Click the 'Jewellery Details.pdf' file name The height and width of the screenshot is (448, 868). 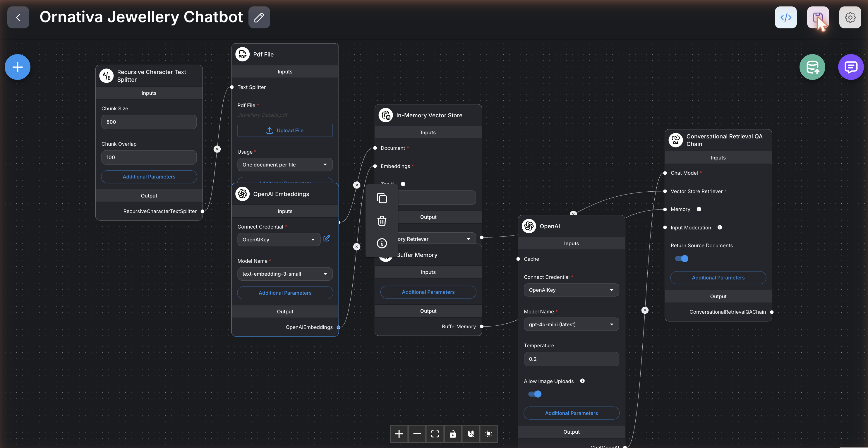(262, 115)
